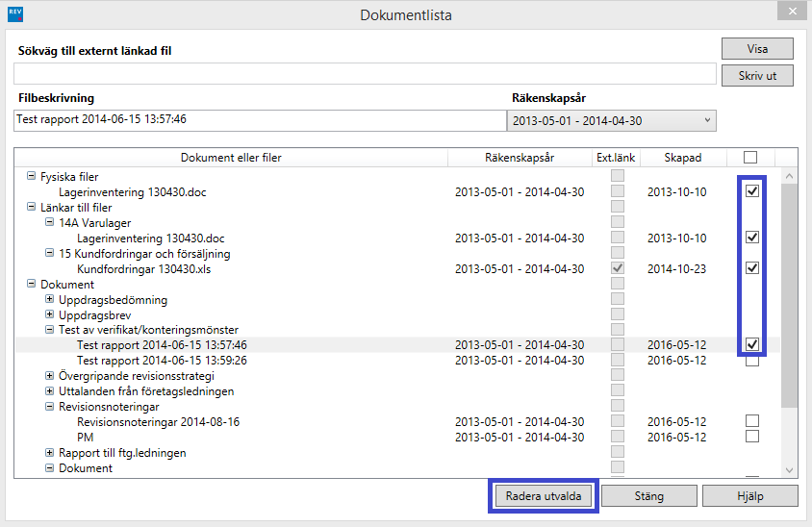Collapse the Fysiska filer tree node

[x=32, y=177]
